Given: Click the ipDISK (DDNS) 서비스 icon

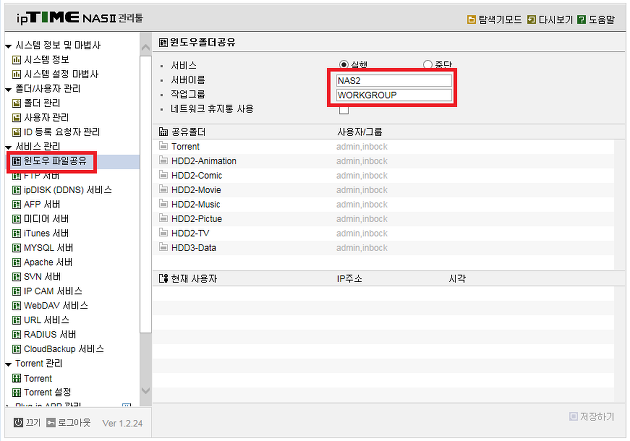Looking at the screenshot, I should click(x=16, y=190).
